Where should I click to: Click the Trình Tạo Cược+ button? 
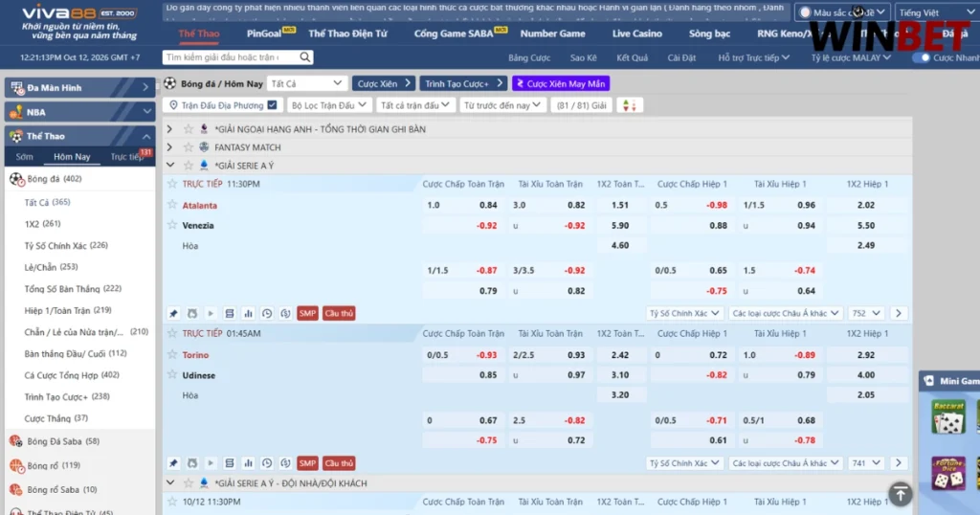tap(462, 83)
